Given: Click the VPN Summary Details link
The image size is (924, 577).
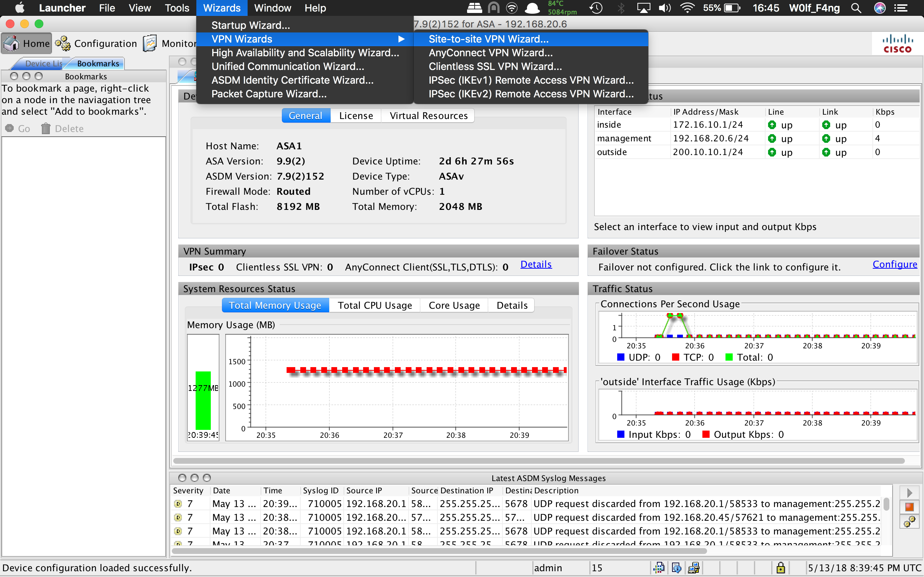Looking at the screenshot, I should (x=536, y=264).
